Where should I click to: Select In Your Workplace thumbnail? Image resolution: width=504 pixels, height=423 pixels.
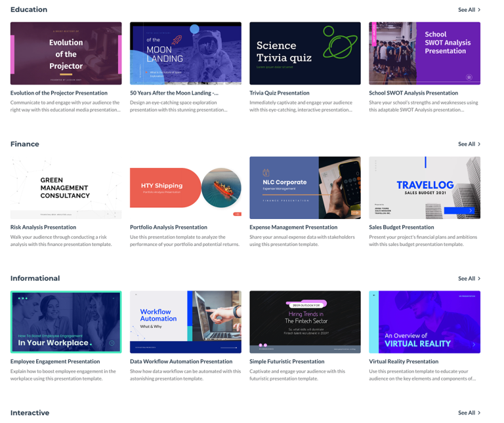tap(66, 322)
